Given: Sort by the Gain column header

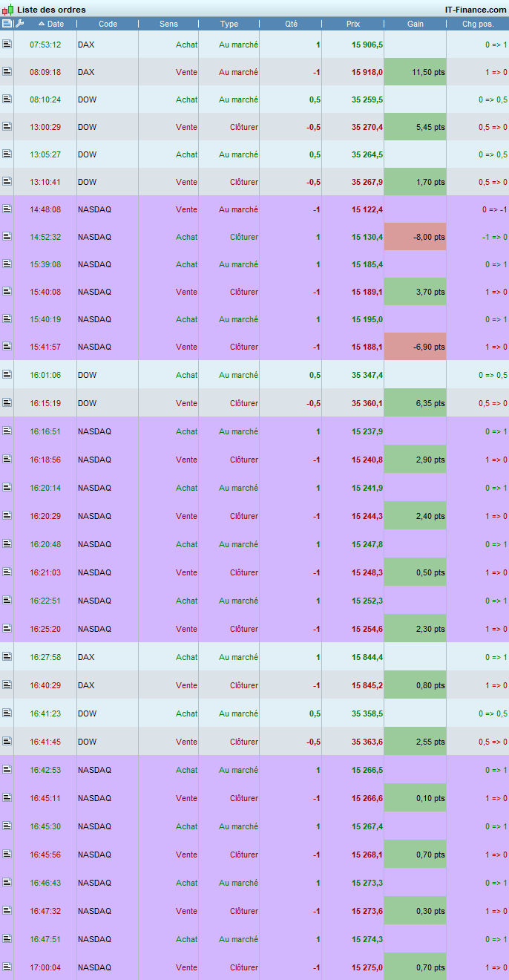Looking at the screenshot, I should [x=416, y=24].
